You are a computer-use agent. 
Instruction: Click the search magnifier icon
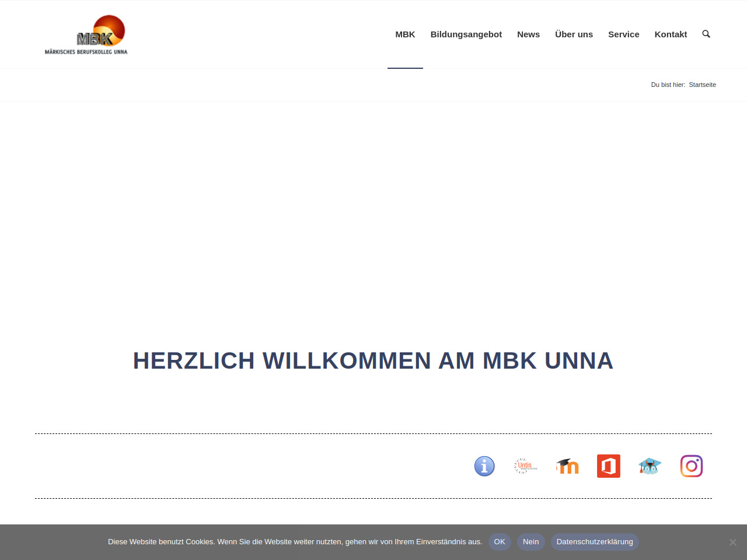click(706, 34)
